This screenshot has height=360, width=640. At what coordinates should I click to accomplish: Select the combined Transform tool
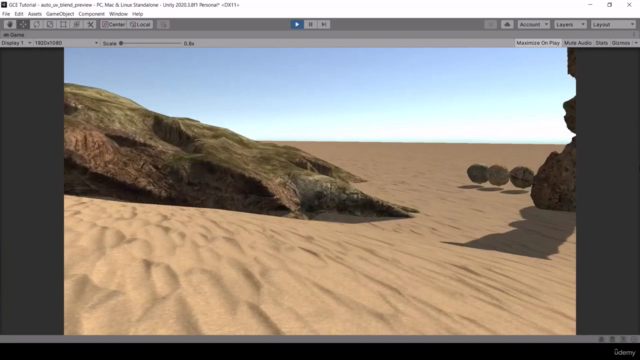tap(77, 24)
